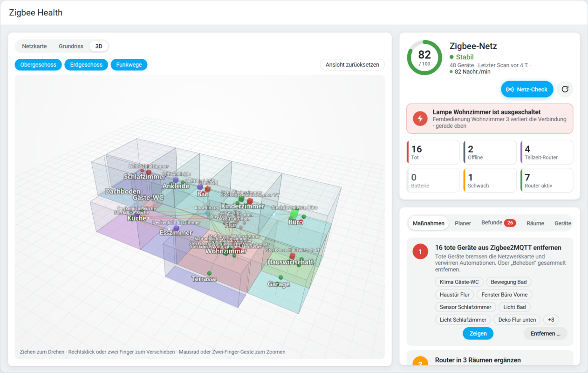
Task: Click the Lampe Wohnzimmer ist ausgeschaltet alert
Action: [x=490, y=119]
